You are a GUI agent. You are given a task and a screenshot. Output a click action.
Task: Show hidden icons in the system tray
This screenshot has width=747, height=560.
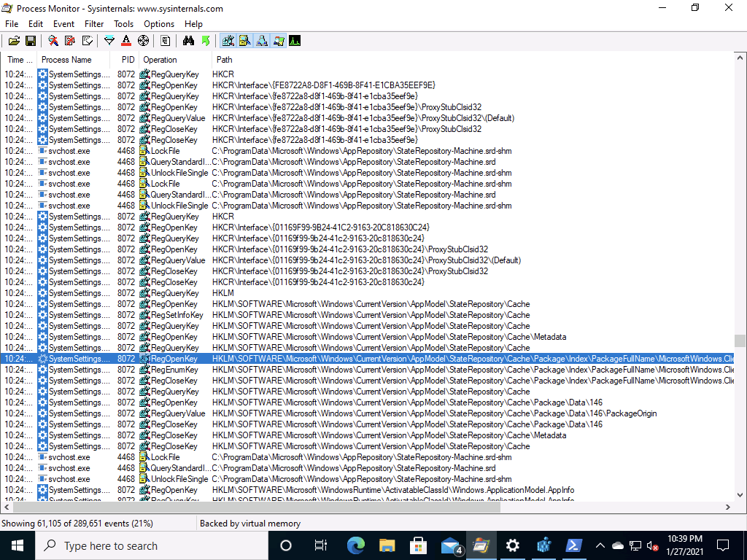point(600,545)
